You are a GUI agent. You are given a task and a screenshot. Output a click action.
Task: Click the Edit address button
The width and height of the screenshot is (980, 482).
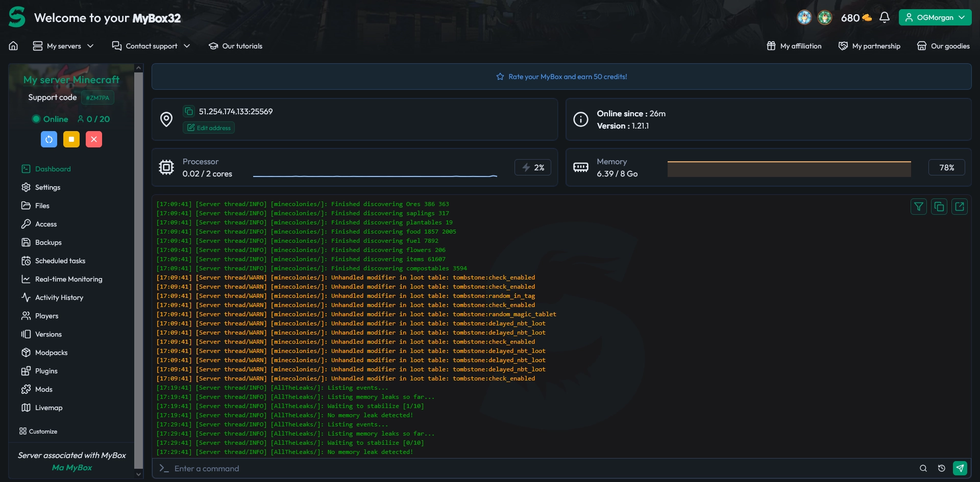(x=209, y=128)
